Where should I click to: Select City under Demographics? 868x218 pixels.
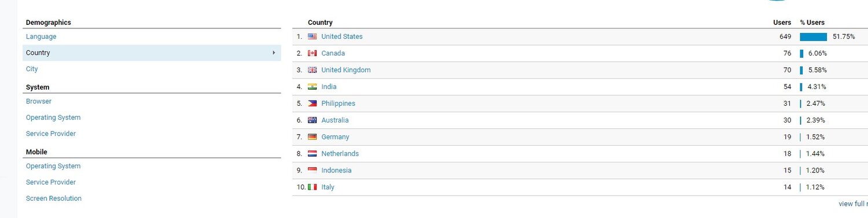(x=32, y=69)
